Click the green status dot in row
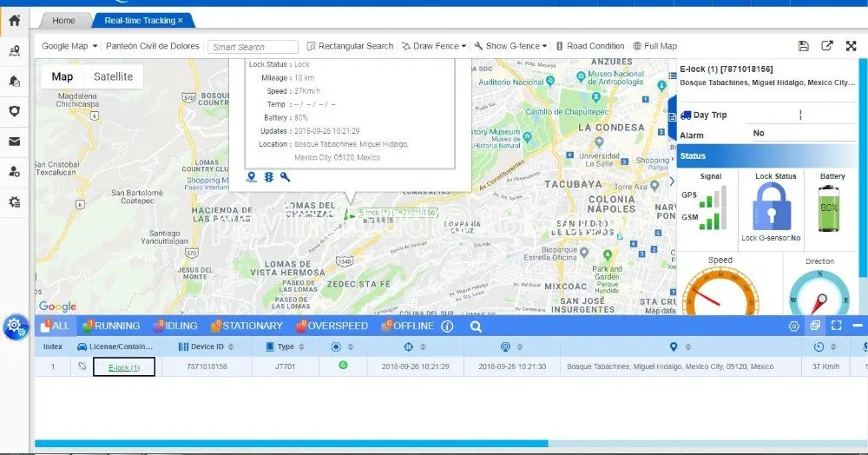868x455 pixels. point(343,366)
